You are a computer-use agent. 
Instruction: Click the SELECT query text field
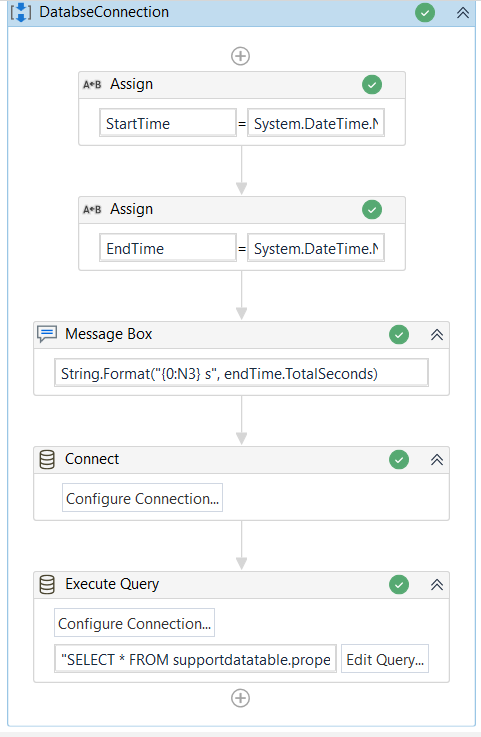coord(196,659)
